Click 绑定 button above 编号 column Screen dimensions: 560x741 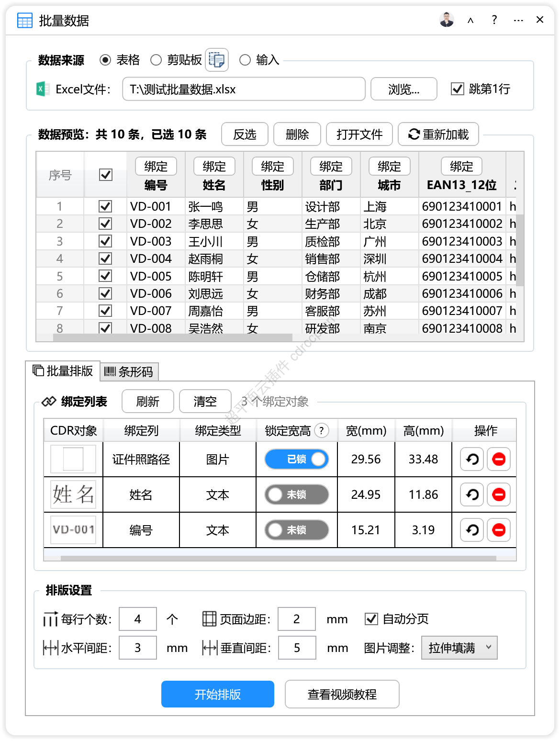coord(156,167)
